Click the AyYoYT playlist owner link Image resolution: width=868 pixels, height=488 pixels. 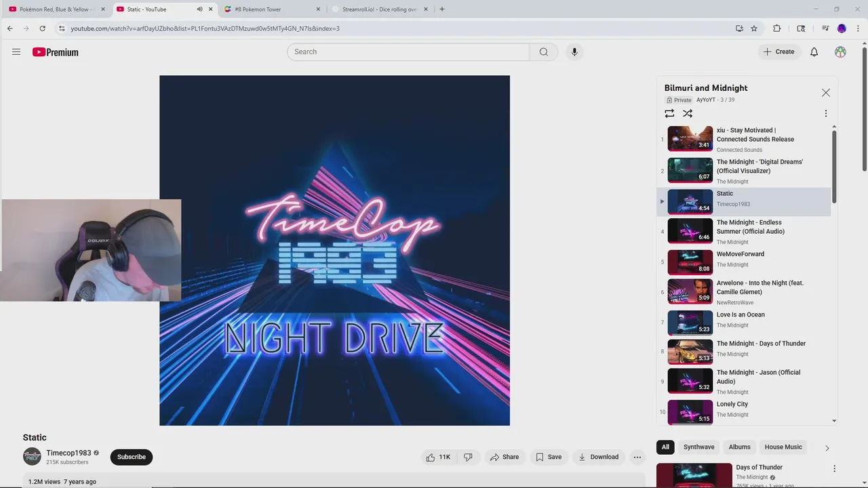[706, 100]
